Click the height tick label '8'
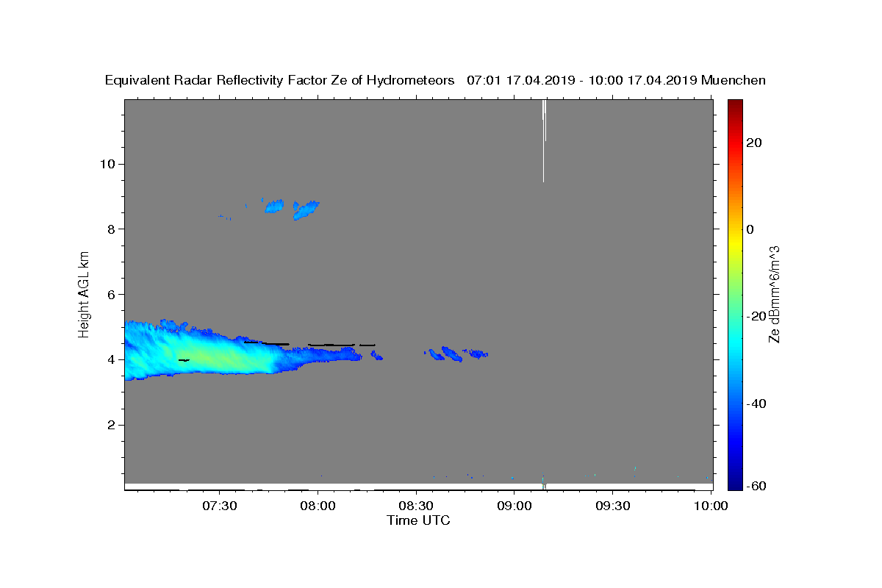882x588 pixels. [x=112, y=229]
